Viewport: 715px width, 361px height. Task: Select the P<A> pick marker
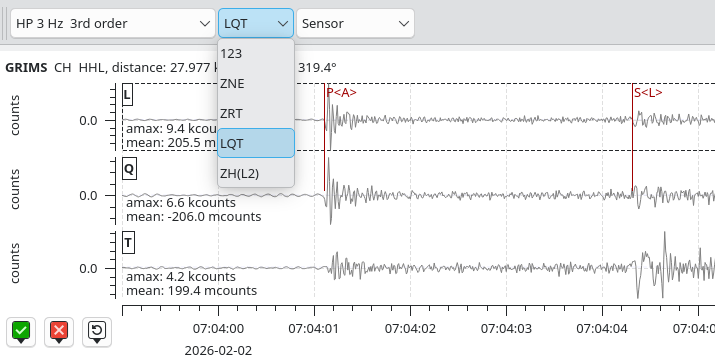341,93
